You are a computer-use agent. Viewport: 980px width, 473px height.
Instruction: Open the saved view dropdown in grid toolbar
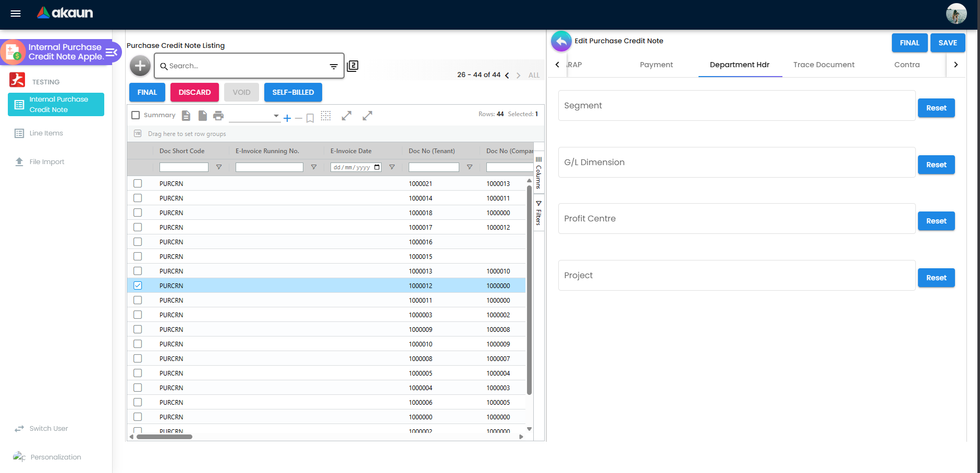[254, 116]
